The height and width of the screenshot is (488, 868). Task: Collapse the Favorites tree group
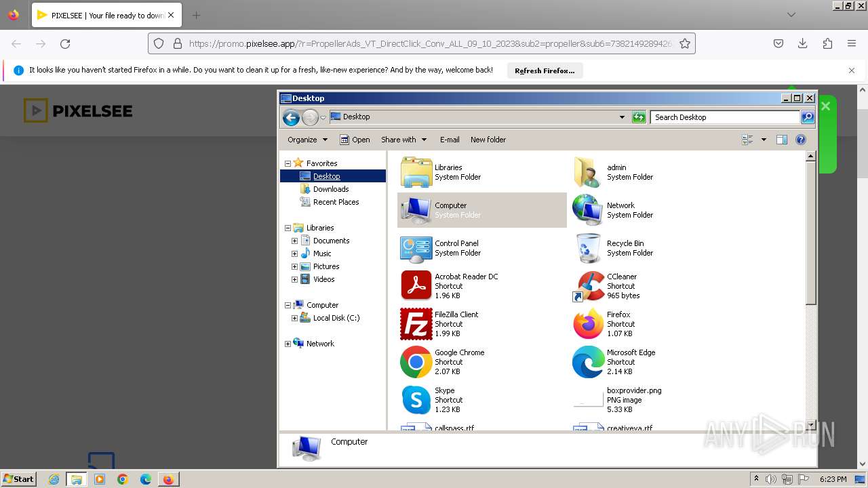point(288,163)
